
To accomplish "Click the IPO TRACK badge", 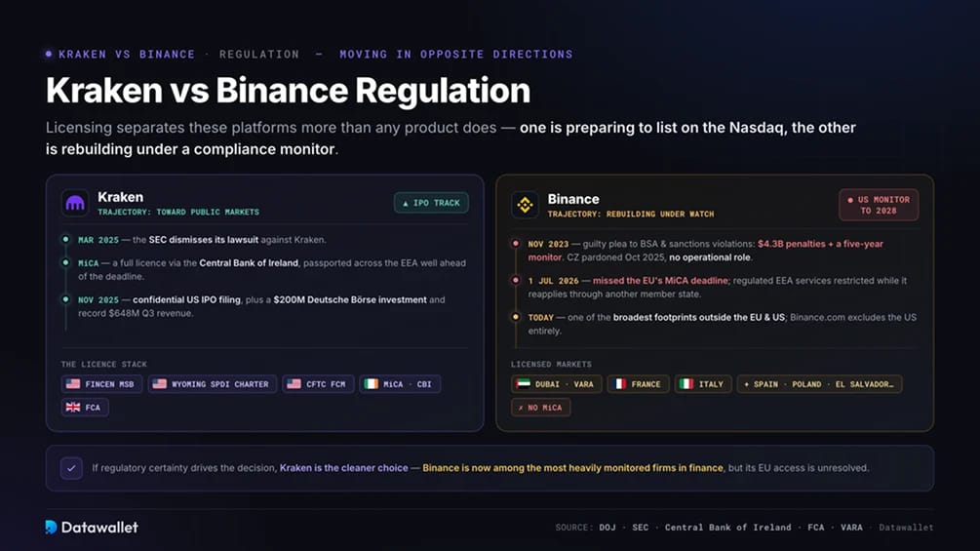I will click(431, 203).
